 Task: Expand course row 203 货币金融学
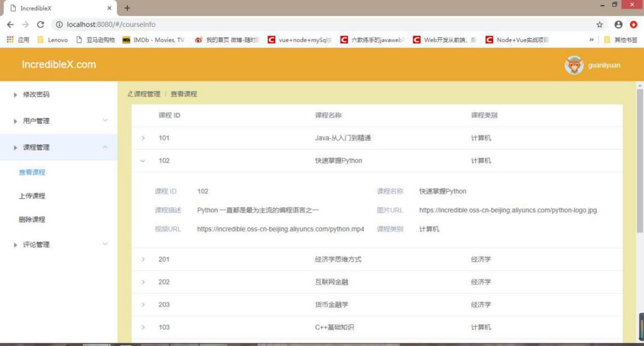[x=143, y=305]
